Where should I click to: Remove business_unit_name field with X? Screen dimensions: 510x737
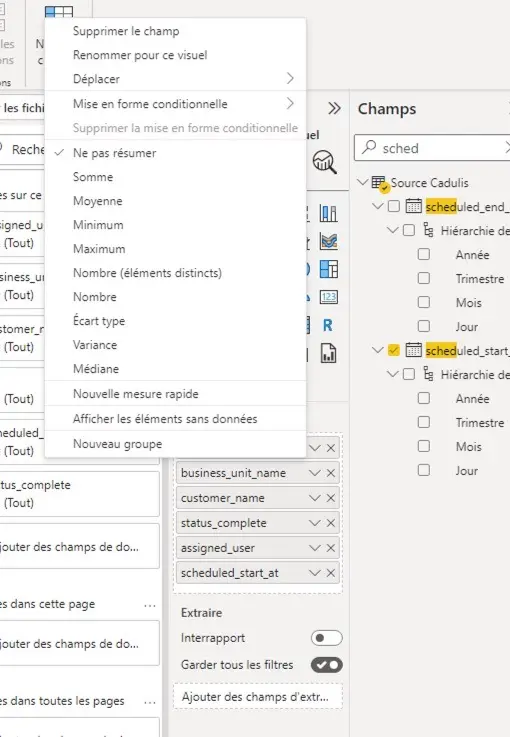pyautogui.click(x=331, y=473)
